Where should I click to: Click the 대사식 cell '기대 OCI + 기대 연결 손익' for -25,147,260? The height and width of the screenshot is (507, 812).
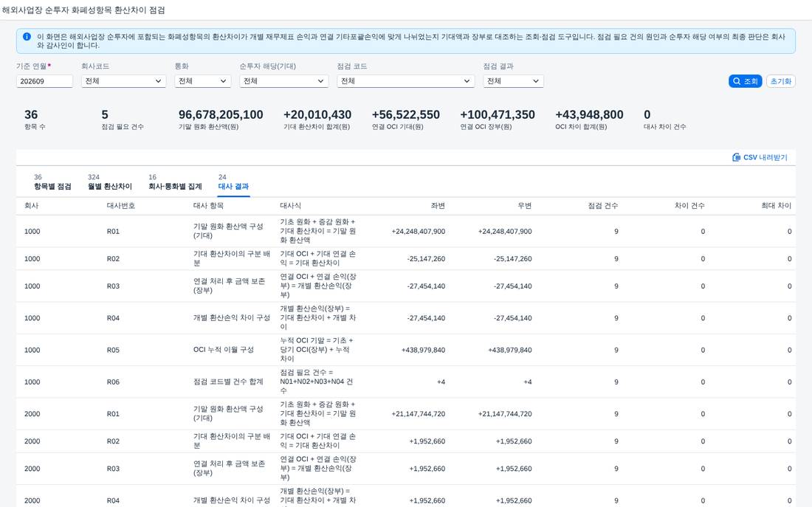click(318, 258)
